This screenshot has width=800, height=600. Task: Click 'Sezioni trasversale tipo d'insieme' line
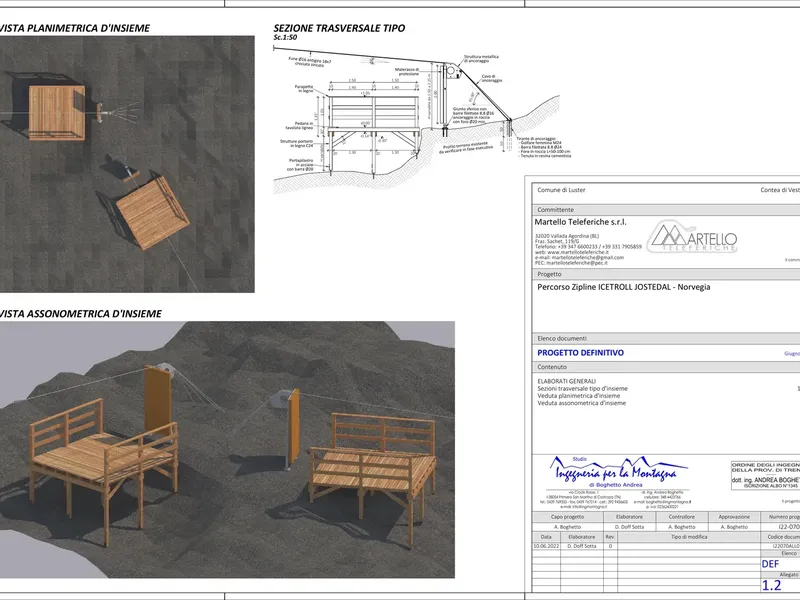point(583,388)
